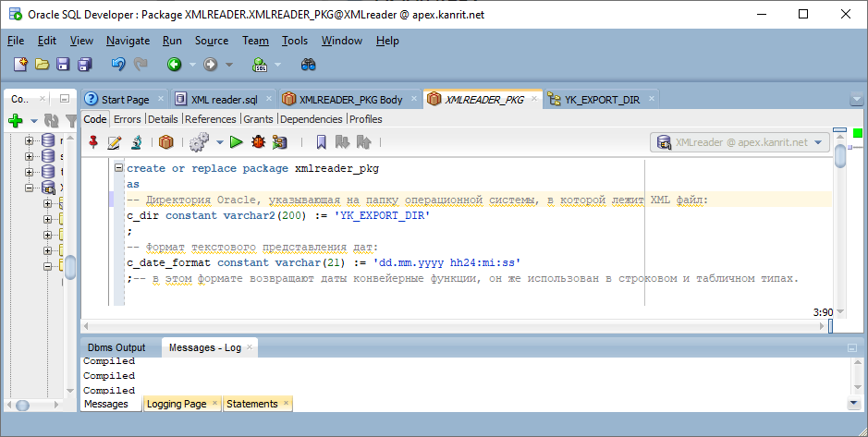
Task: Switch to the XML reader.sql tab
Action: tap(225, 100)
